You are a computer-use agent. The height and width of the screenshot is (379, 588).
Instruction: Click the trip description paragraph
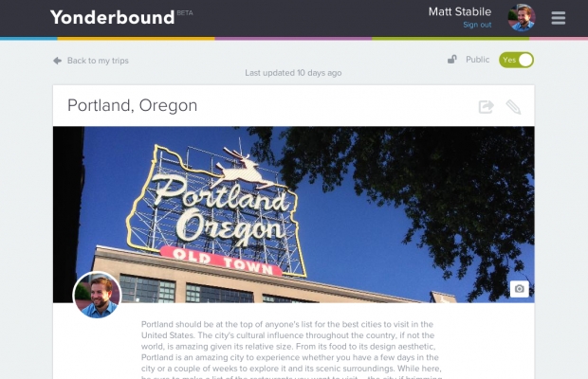coord(291,351)
